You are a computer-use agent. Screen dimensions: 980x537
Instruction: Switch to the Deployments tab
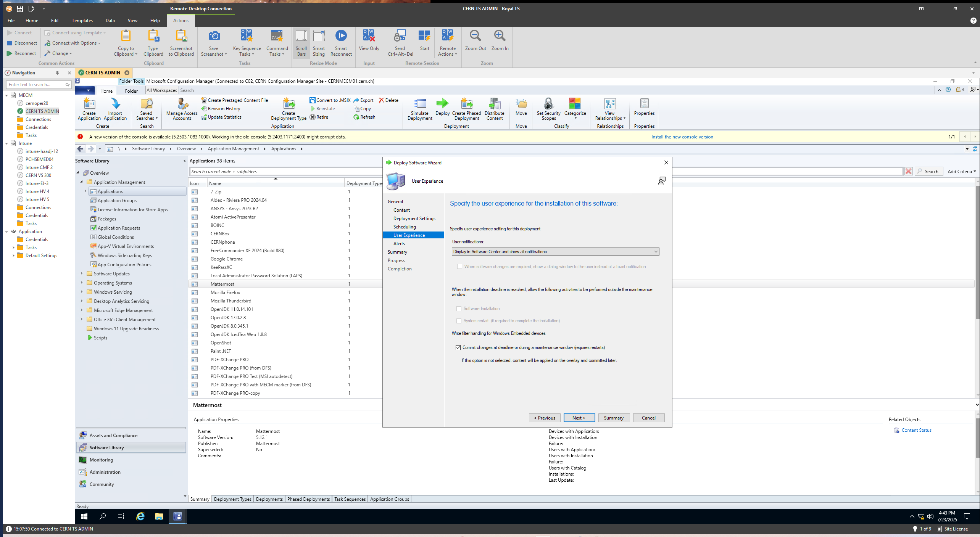tap(269, 499)
